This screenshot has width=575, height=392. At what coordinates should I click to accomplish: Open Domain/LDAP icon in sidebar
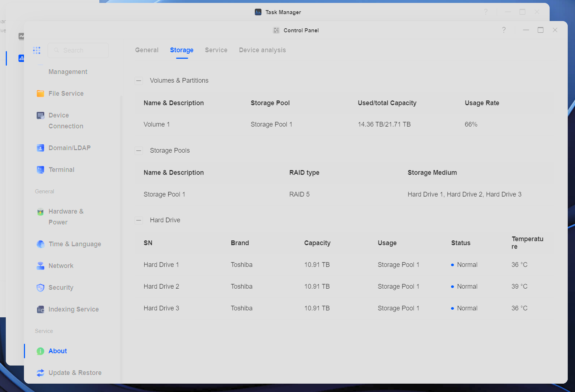[40, 148]
